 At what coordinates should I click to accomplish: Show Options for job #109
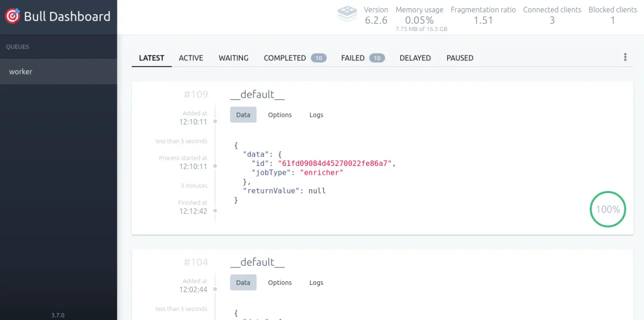click(x=280, y=115)
